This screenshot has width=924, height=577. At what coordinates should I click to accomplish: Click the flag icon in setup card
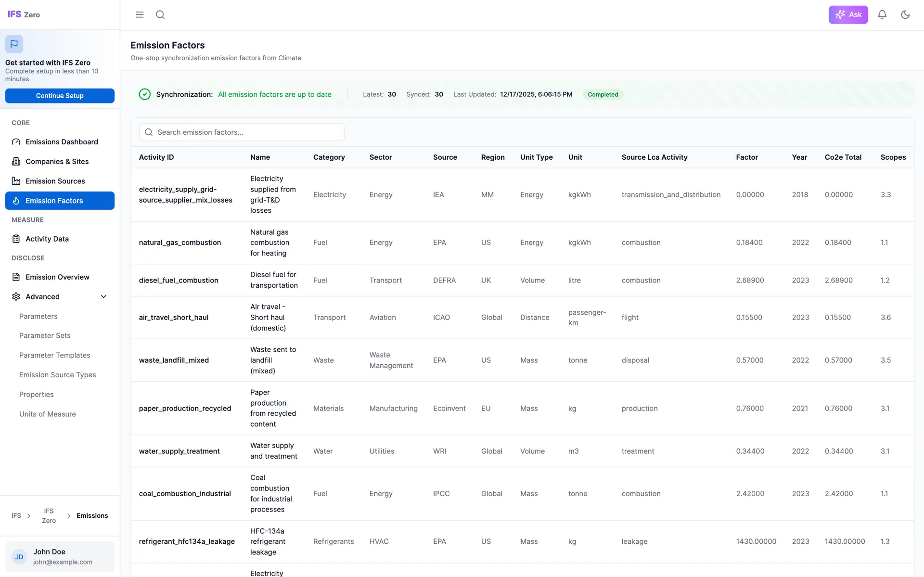coord(14,44)
